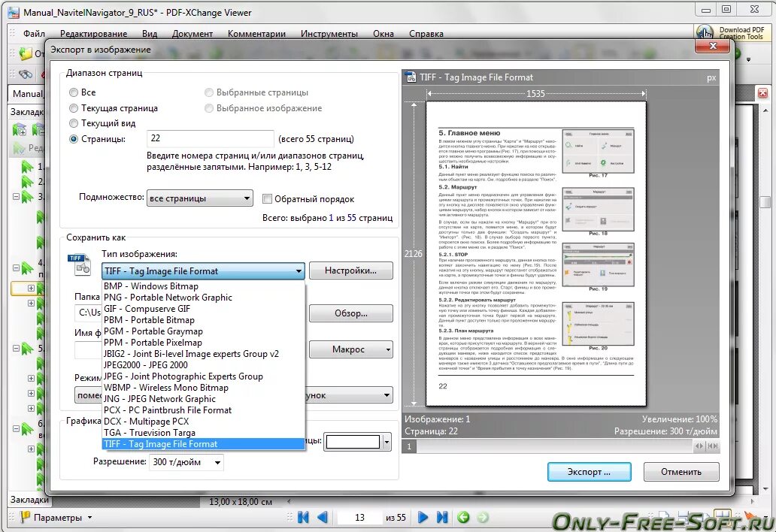
Task: Open the Редактирование menu
Action: coord(93,34)
